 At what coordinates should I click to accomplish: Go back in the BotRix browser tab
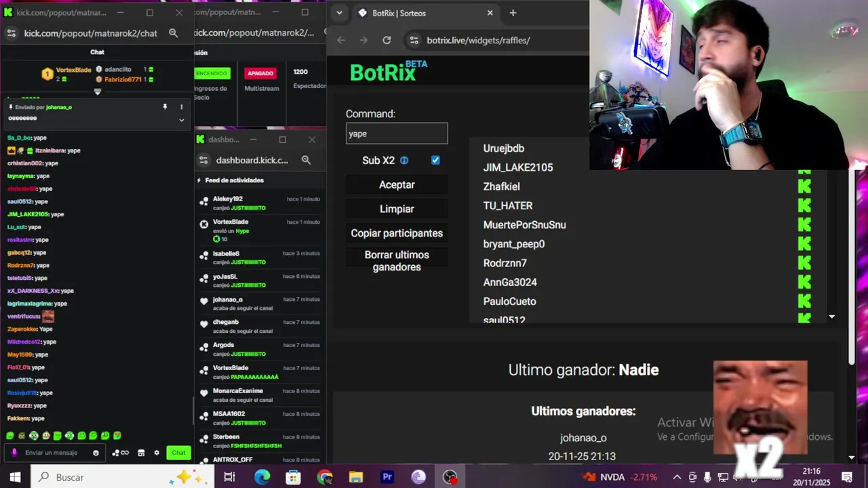coord(341,40)
